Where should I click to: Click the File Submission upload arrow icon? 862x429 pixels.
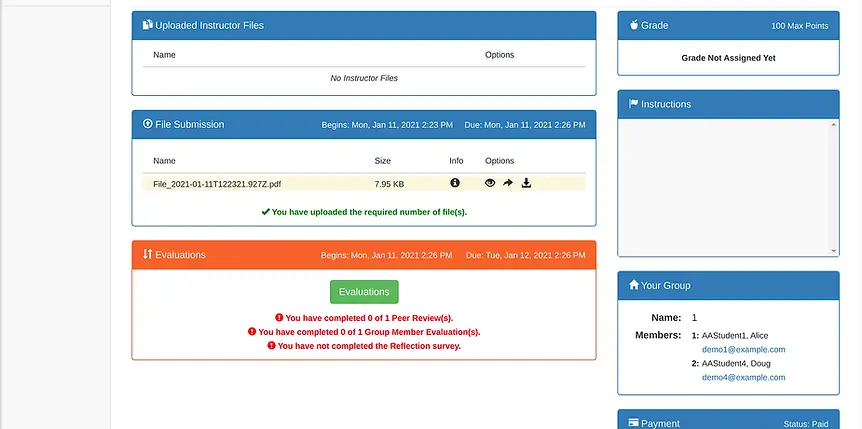click(147, 124)
